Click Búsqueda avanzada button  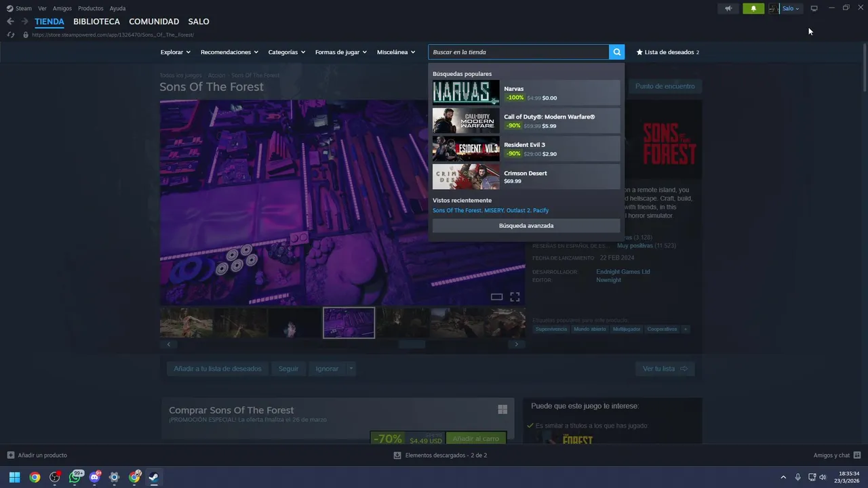(x=526, y=226)
